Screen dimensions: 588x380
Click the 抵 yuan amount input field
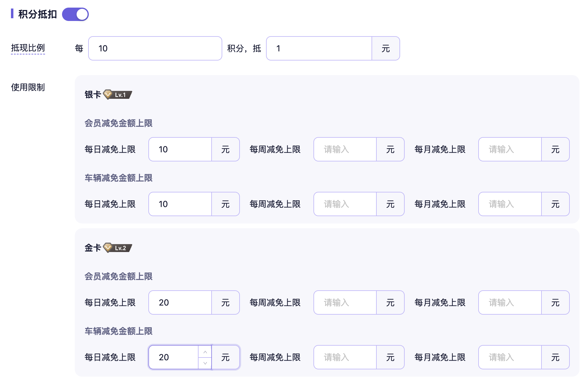[x=319, y=48]
